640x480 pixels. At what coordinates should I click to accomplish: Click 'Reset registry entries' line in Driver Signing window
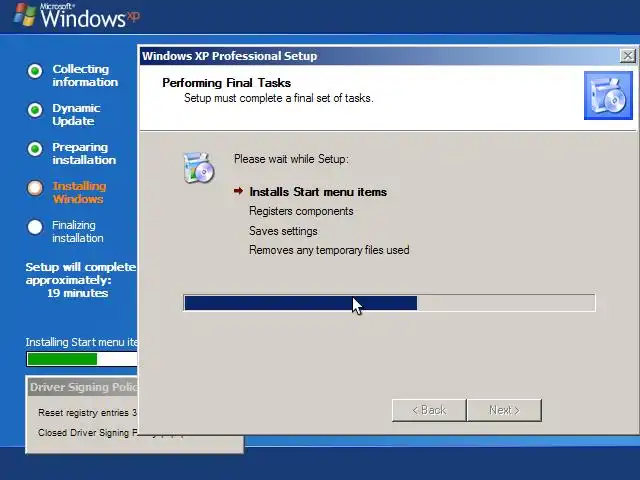click(87, 413)
